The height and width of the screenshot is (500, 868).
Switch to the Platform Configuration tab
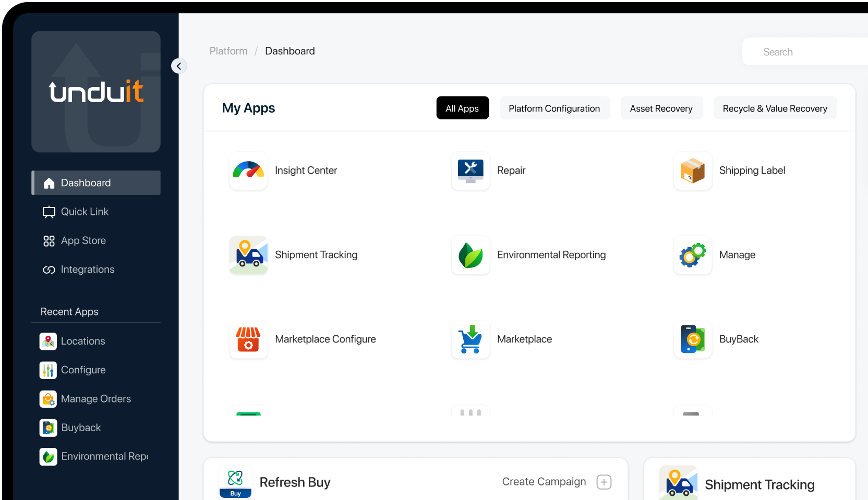554,108
